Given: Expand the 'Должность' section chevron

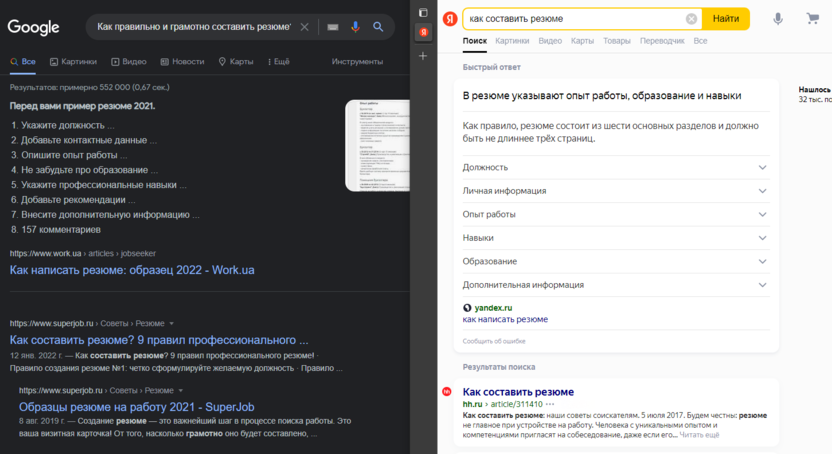Looking at the screenshot, I should [x=762, y=168].
